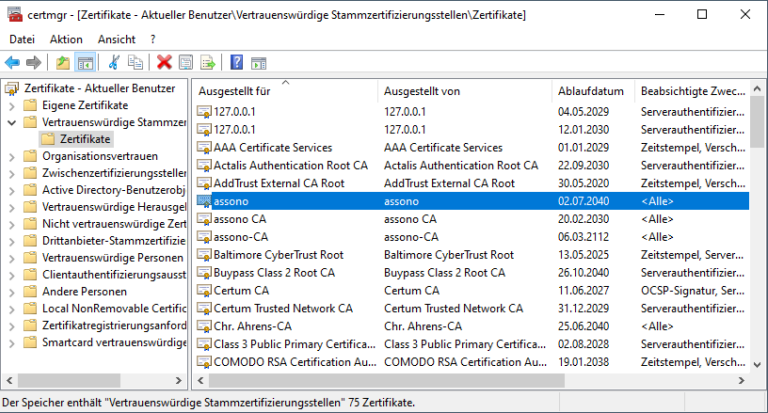The height and width of the screenshot is (413, 768).
Task: Go up one level with folder icon
Action: click(62, 63)
